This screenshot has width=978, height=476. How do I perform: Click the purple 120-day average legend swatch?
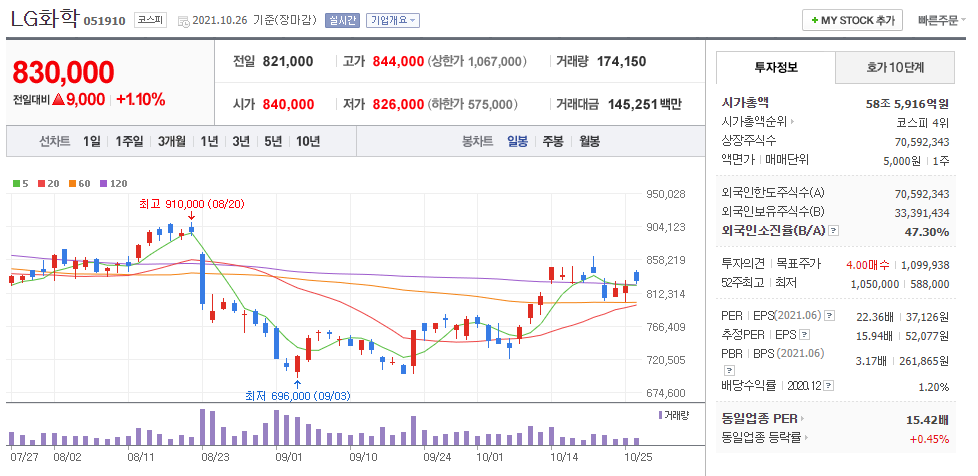click(x=103, y=183)
